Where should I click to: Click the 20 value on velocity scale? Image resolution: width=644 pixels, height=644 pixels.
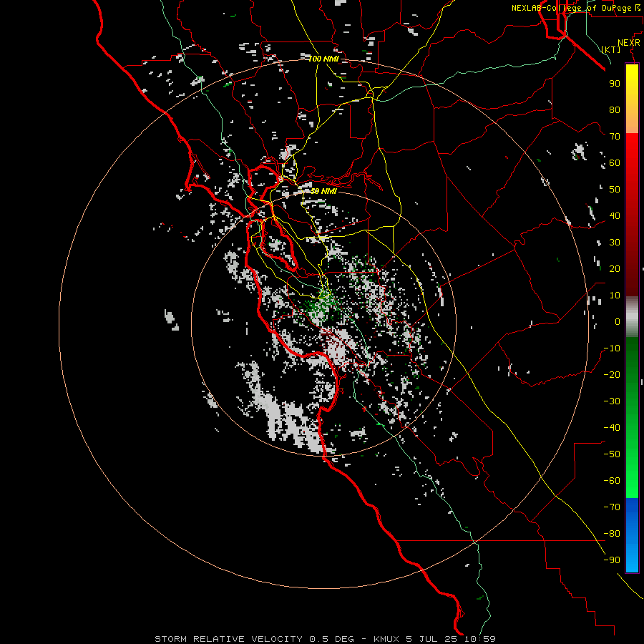(x=615, y=269)
